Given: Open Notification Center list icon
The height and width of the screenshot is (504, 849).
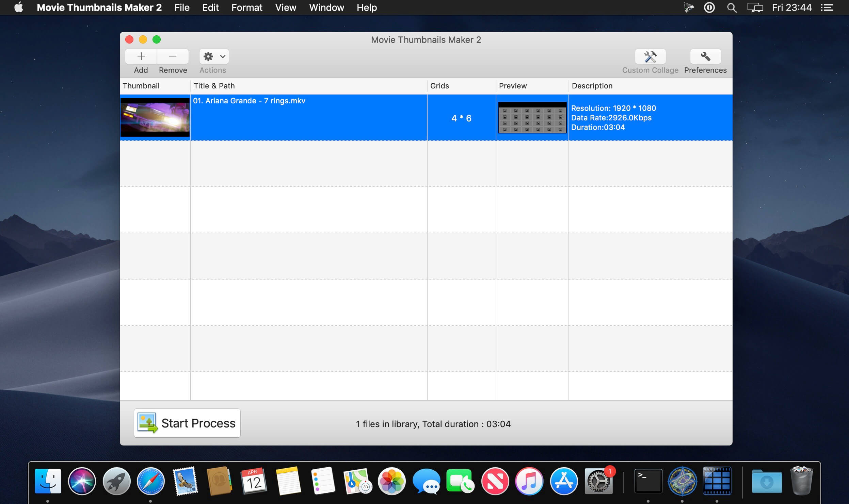Looking at the screenshot, I should pos(827,7).
